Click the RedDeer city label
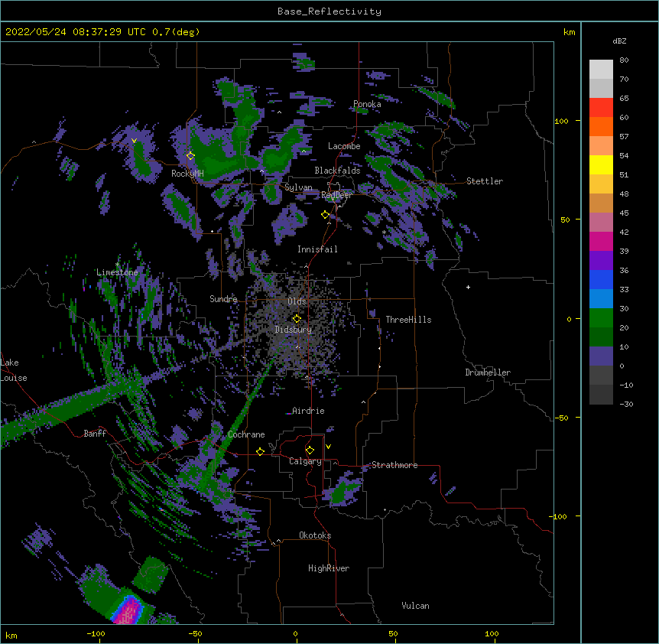Viewport: 659px width, 644px height. (x=336, y=195)
